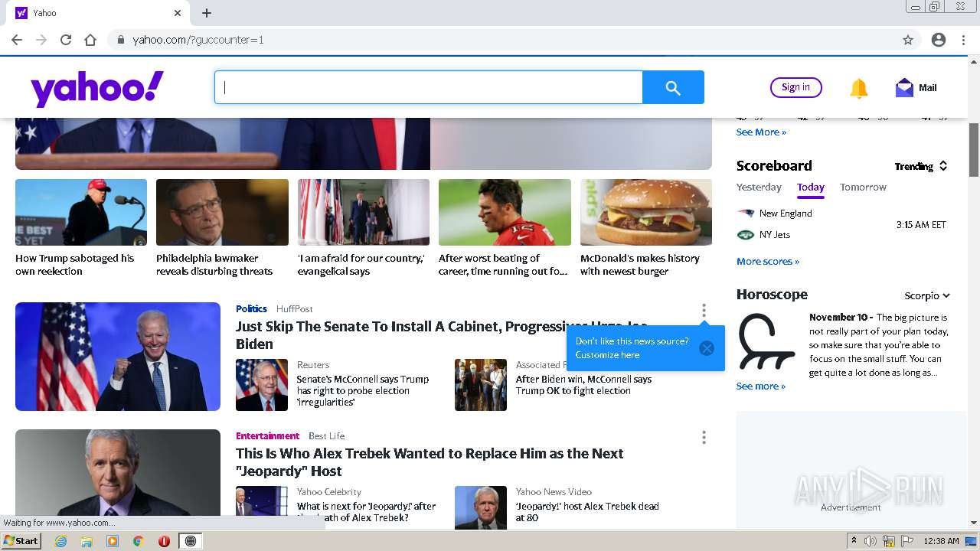Click the Biden article large photo
The width and height of the screenshot is (980, 551).
[x=118, y=357]
